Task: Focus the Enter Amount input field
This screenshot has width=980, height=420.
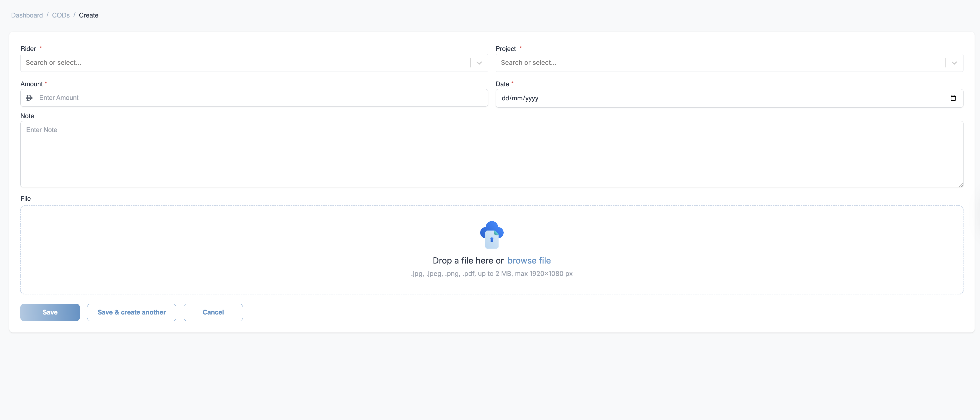Action: 254,98
